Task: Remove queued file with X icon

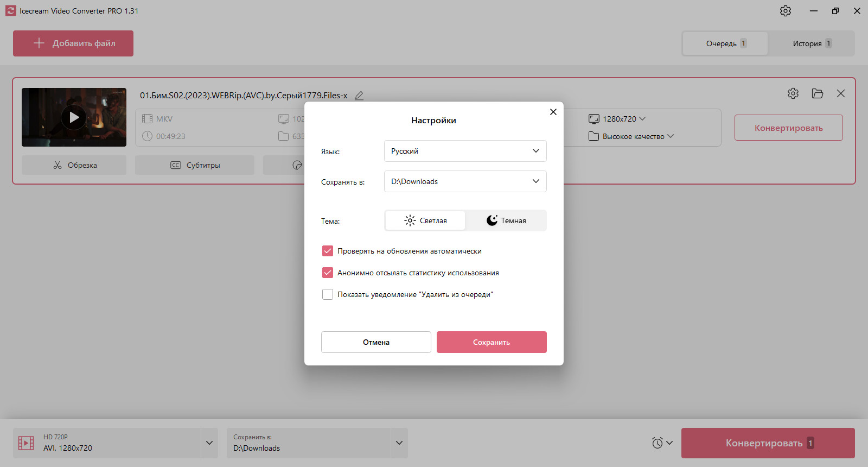Action: [x=841, y=93]
